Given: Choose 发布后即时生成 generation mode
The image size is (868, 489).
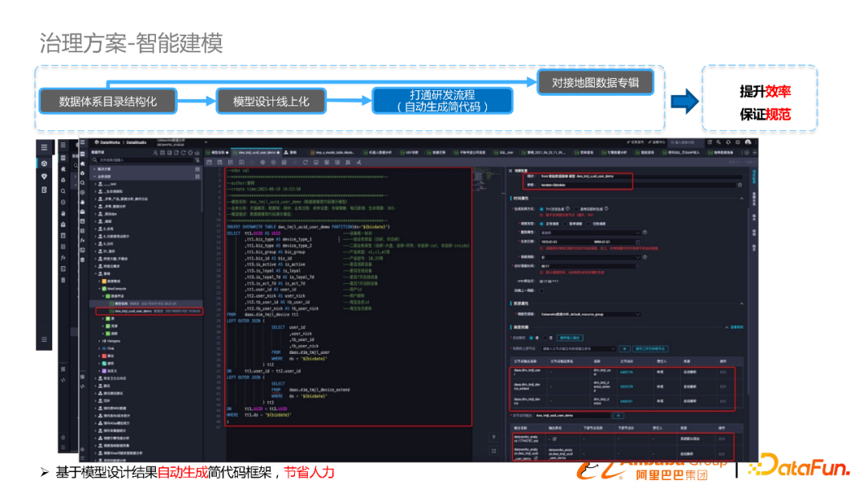Looking at the screenshot, I should [577, 209].
